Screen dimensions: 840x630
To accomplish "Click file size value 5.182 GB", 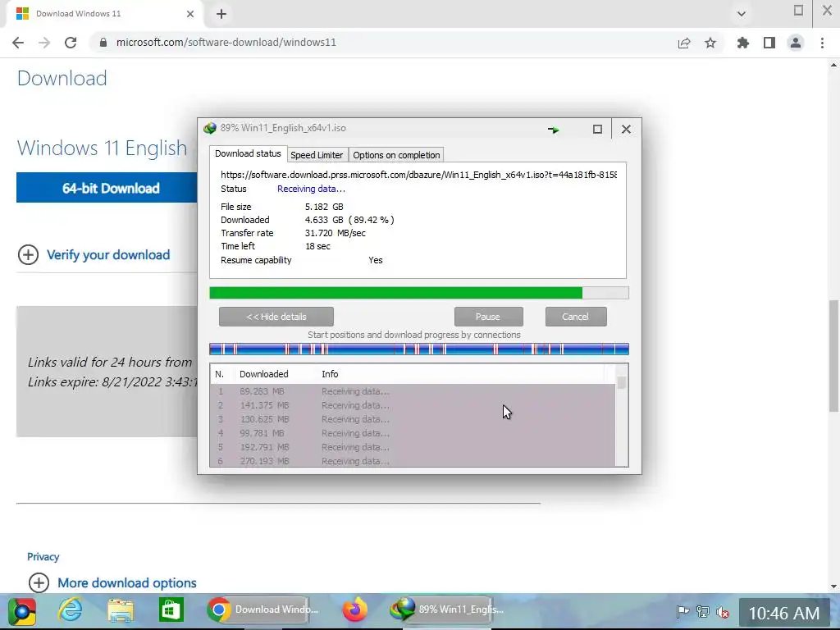I will [x=324, y=207].
